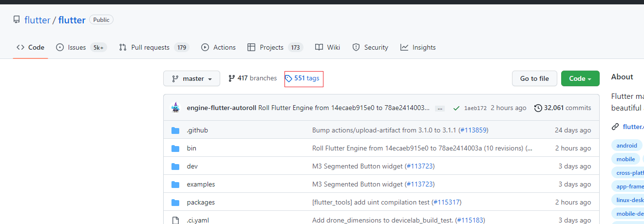The width and height of the screenshot is (644, 224).
Task: Open pull request #115183 link
Action: [469, 220]
